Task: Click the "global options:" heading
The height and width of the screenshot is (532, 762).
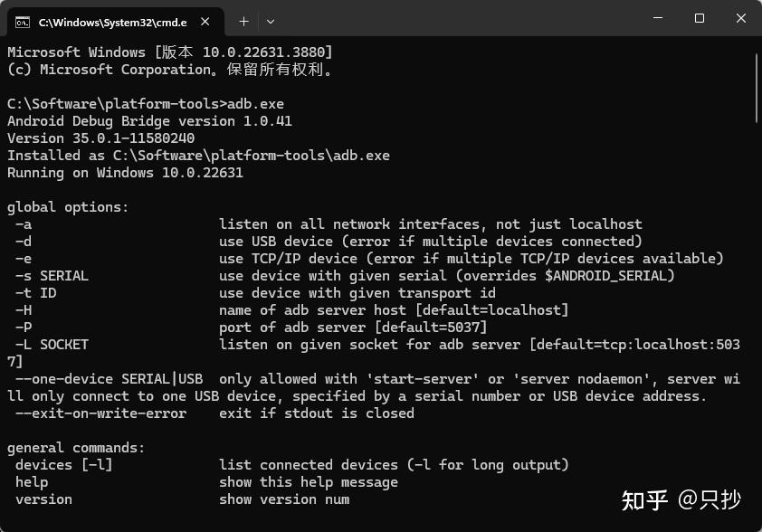Action: tap(68, 207)
